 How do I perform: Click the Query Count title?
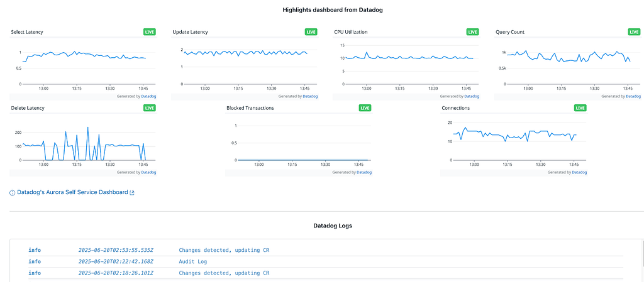point(510,32)
